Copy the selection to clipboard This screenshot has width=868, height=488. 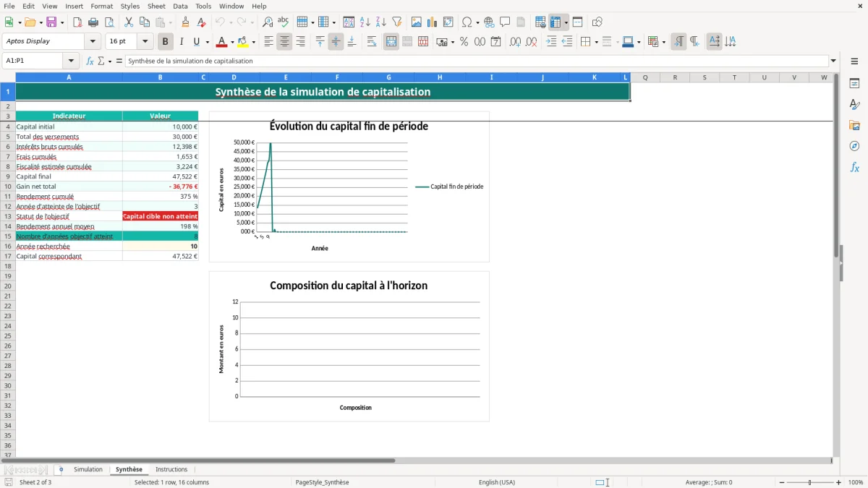pos(145,22)
